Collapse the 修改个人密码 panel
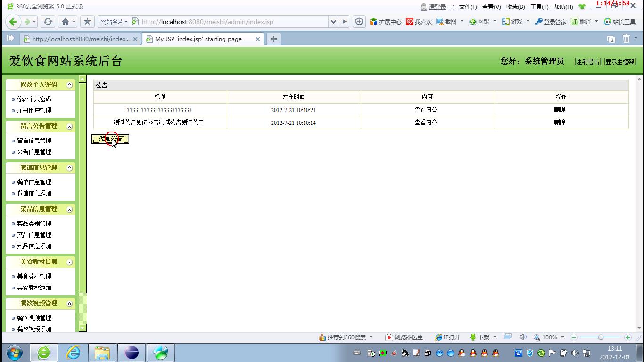Image resolution: width=644 pixels, height=362 pixels. [x=69, y=85]
